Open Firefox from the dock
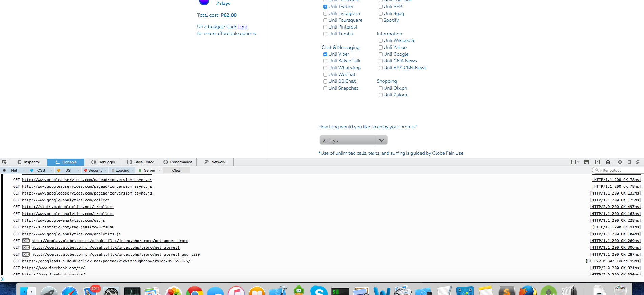 tap(528, 291)
